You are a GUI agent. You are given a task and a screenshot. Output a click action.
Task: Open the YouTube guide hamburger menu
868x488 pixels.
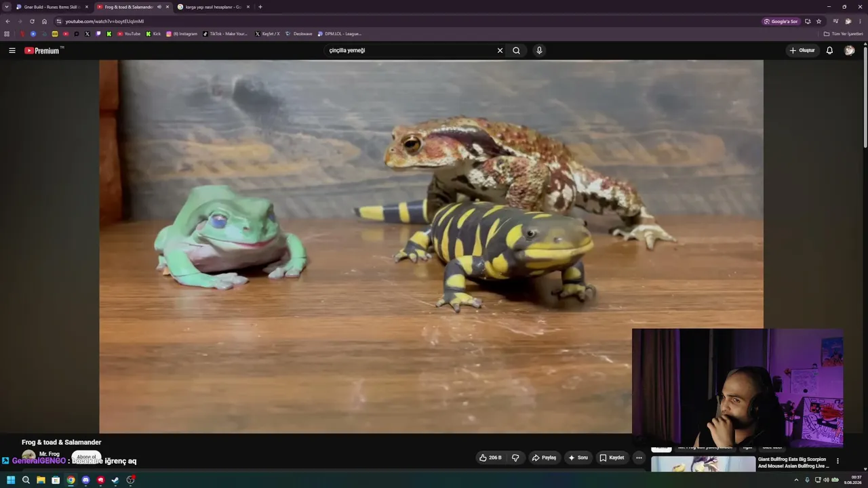[12, 50]
